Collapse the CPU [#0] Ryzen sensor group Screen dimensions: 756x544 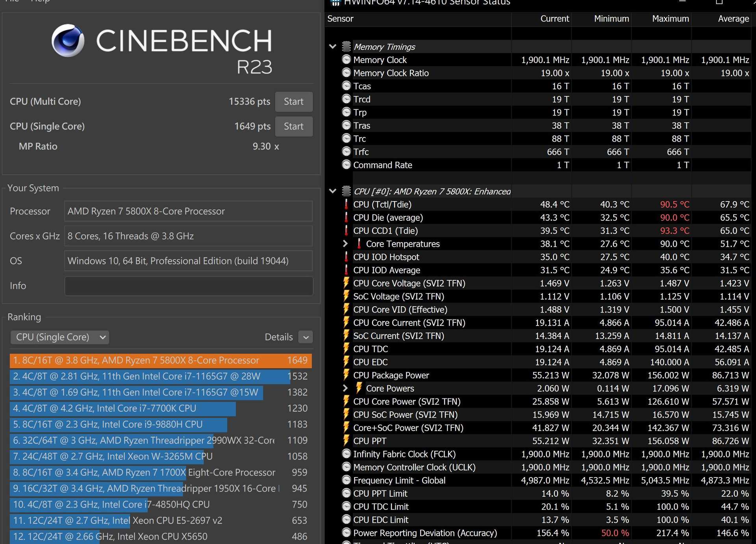333,191
